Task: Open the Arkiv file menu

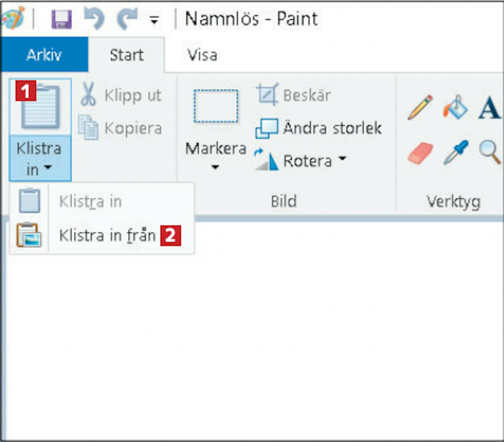Action: click(44, 54)
